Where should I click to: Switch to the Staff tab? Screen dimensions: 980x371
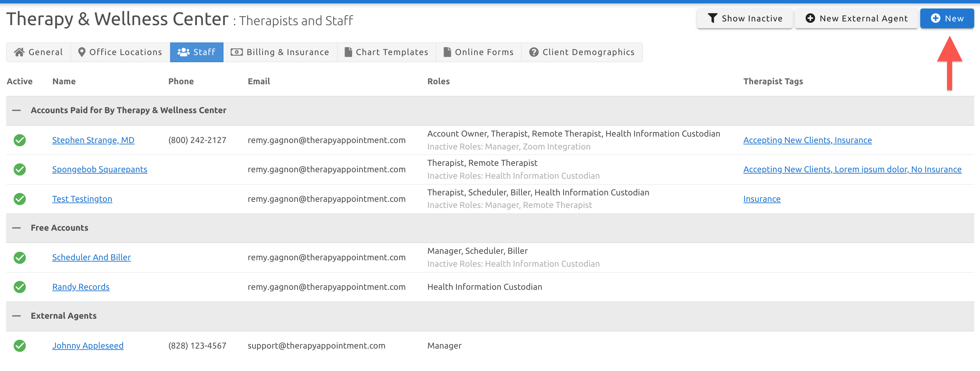pos(197,52)
